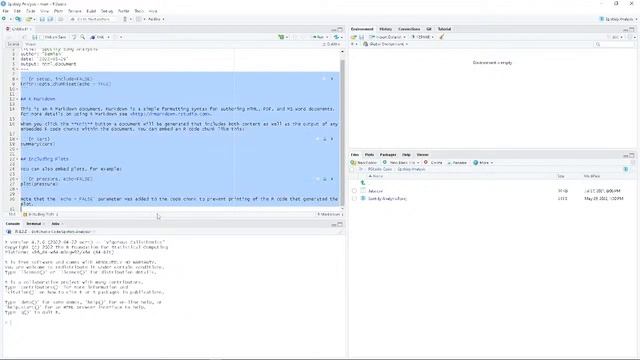Switch editor to Visual mode

[31, 44]
